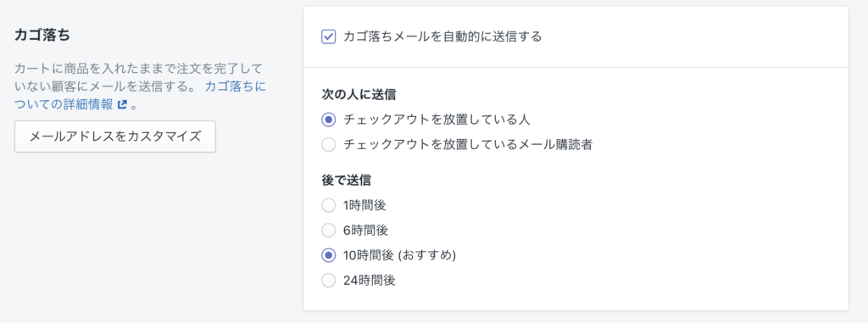Select the 10時間後 (おすすめ) radio button
The image size is (868, 323).
329,255
